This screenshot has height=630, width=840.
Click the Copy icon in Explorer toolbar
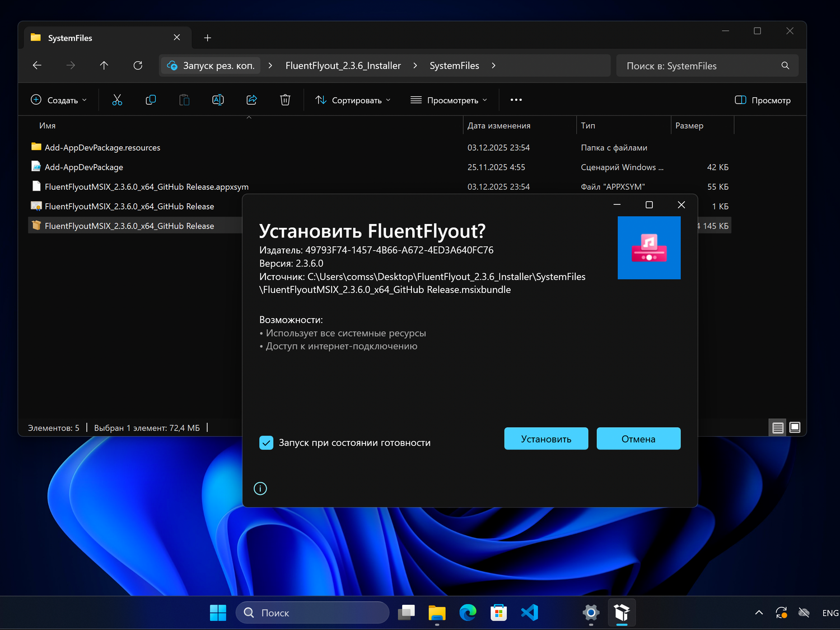click(x=151, y=100)
